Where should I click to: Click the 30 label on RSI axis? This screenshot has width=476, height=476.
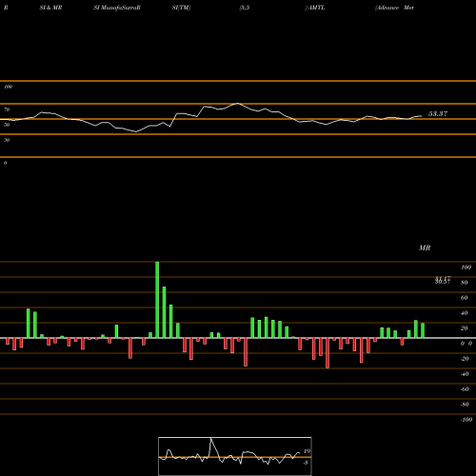[7, 140]
